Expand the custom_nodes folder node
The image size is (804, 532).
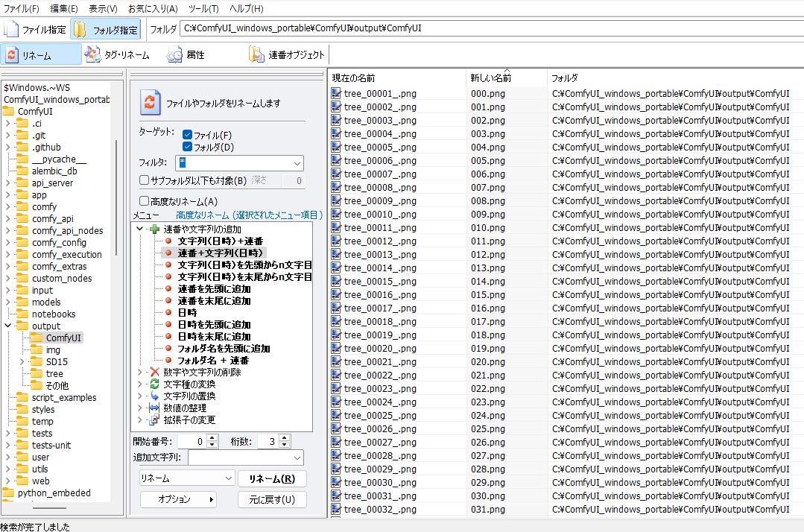pyautogui.click(x=7, y=279)
